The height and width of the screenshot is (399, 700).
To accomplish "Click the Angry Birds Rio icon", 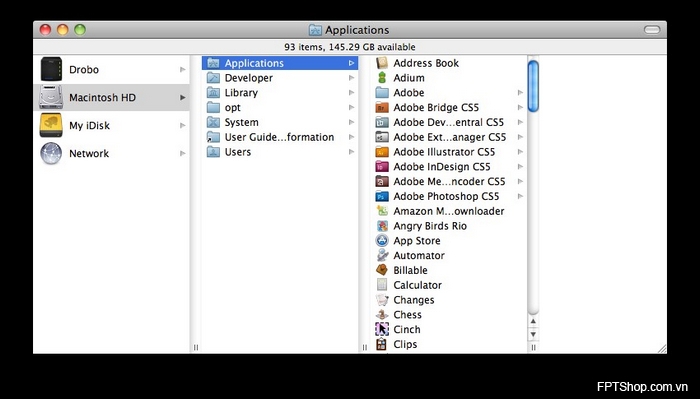I will click(382, 226).
